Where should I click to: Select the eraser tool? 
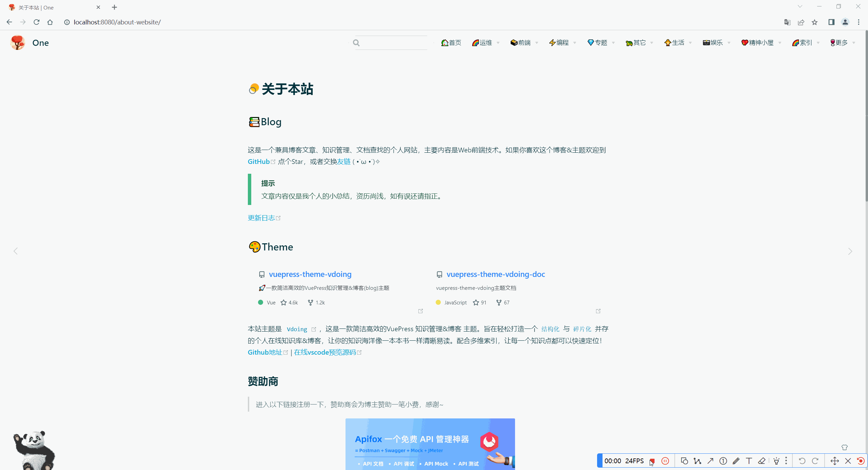click(762, 461)
